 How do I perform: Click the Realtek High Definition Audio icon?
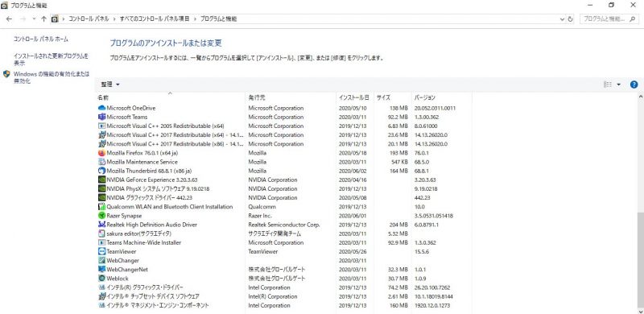tap(102, 225)
